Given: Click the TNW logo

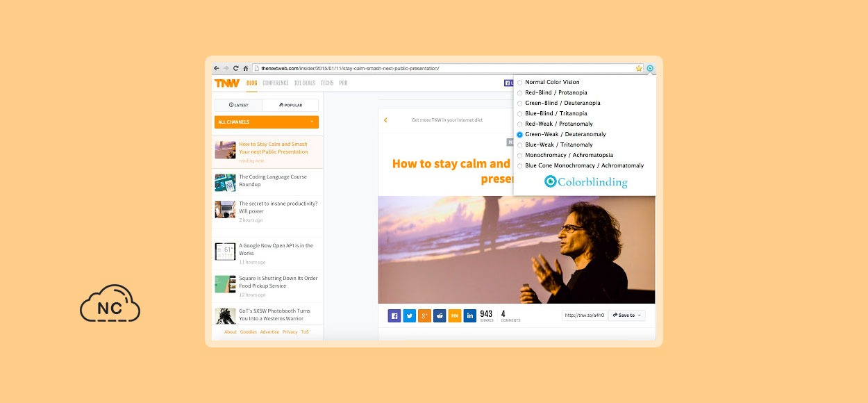Looking at the screenshot, I should click(x=226, y=83).
